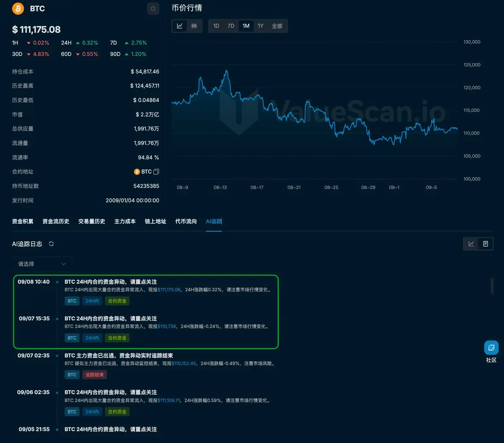Open the 主力成本 tab
The image size is (504, 443).
pyautogui.click(x=125, y=221)
